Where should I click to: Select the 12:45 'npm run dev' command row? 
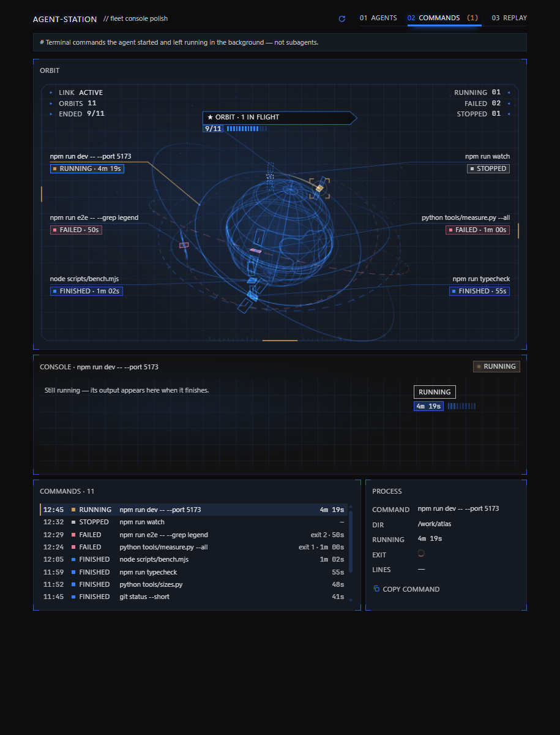[x=194, y=510]
